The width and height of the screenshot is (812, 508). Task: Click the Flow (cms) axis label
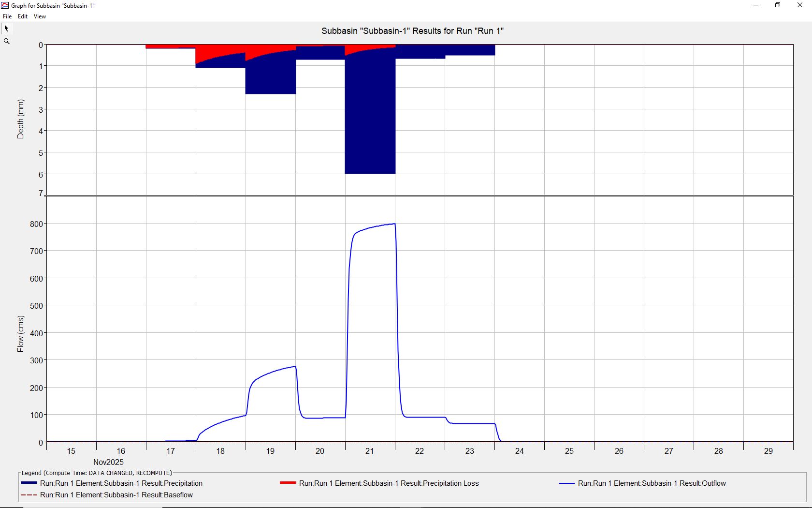[20, 334]
